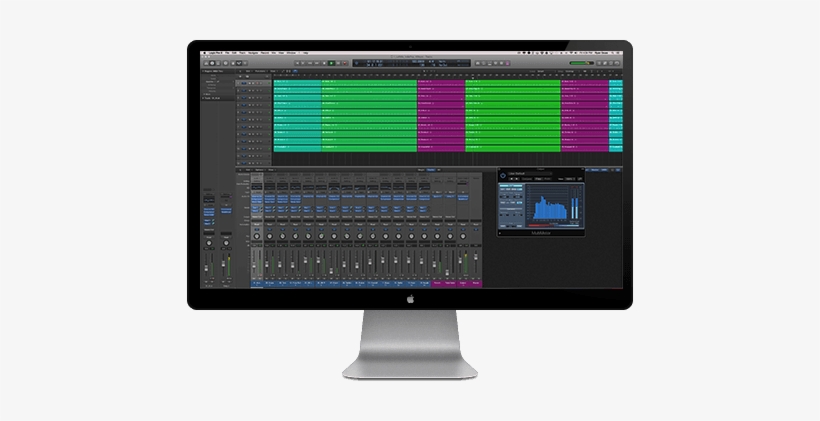The width and height of the screenshot is (820, 421).
Task: Open the List Editors pane
Action: click(599, 63)
